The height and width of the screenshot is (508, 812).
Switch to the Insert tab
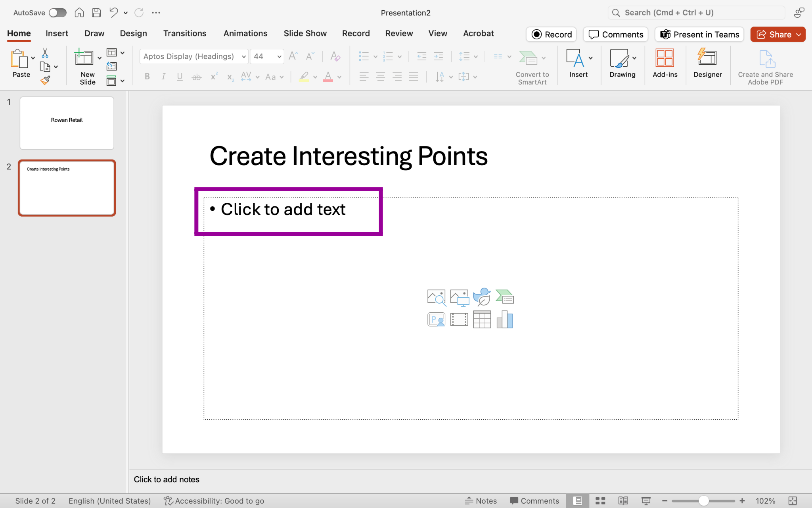pyautogui.click(x=57, y=33)
